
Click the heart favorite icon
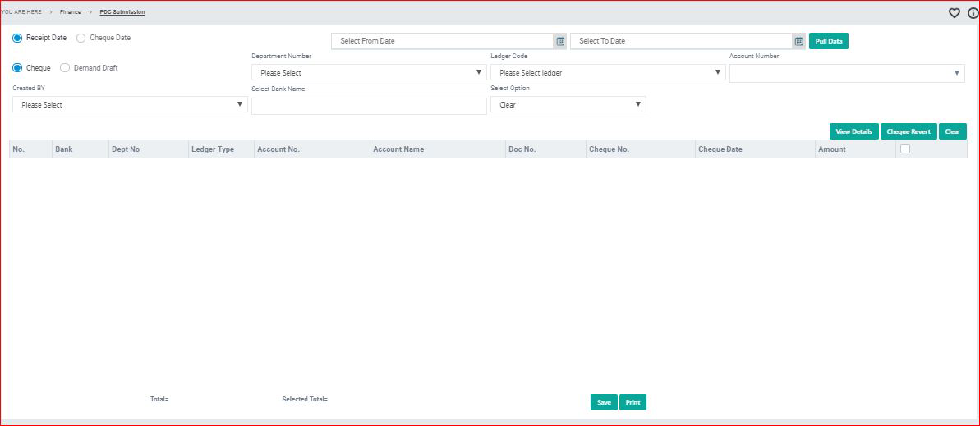[954, 13]
